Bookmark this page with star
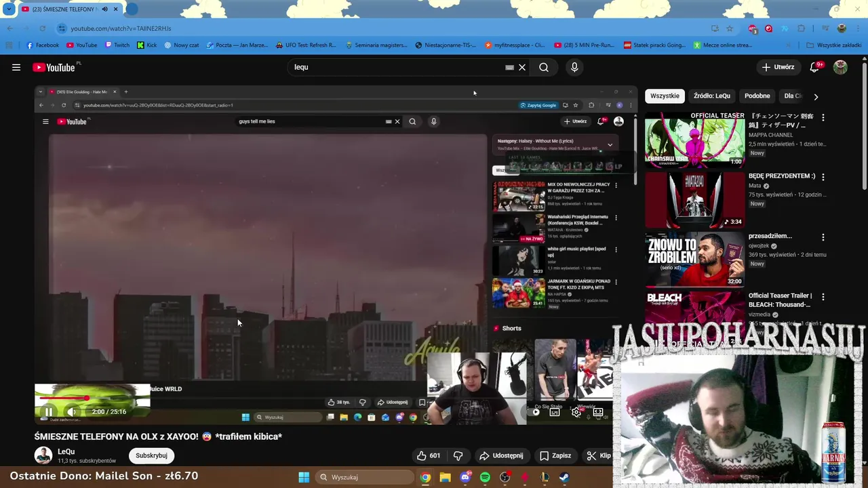Screen dimensions: 868x488 tap(730, 28)
